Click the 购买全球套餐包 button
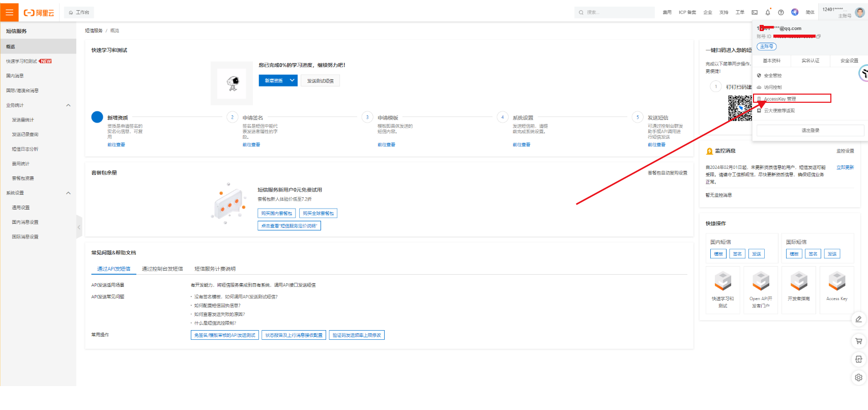Image resolution: width=868 pixels, height=410 pixels. pyautogui.click(x=319, y=213)
